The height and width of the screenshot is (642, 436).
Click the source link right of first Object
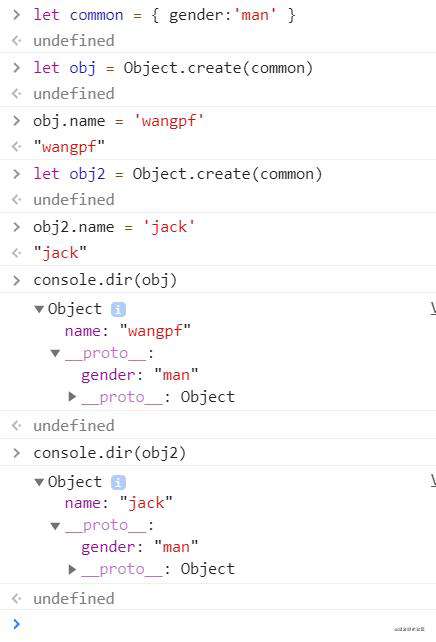(x=433, y=309)
